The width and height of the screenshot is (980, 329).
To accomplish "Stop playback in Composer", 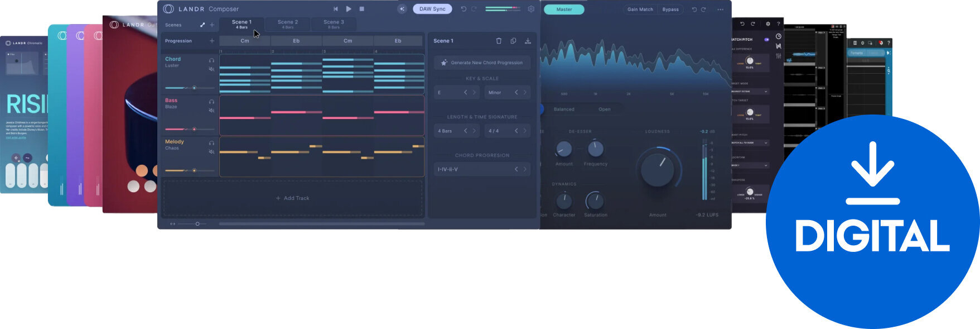I will click(x=361, y=9).
